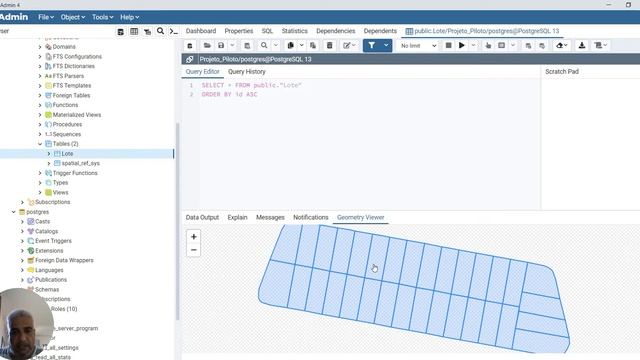The width and height of the screenshot is (640, 360).
Task: Click the Find magnifier icon in query toolbar
Action: click(x=264, y=45)
